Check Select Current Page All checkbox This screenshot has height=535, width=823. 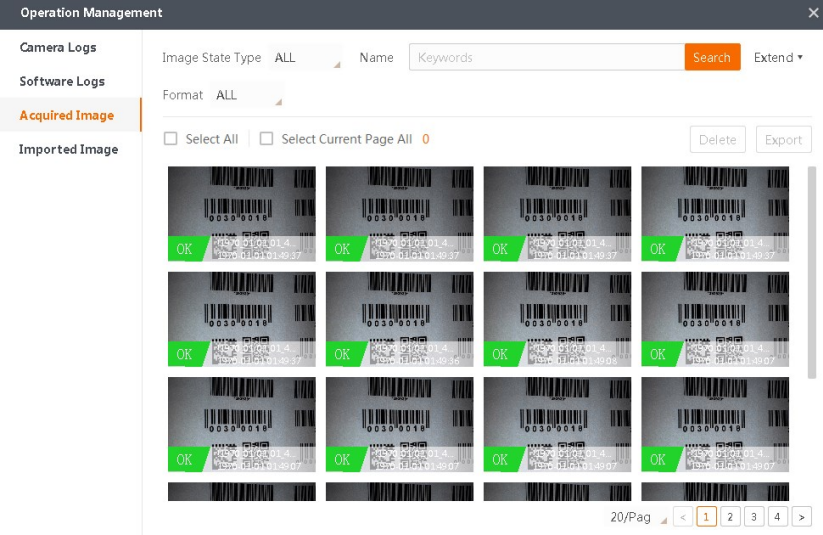pyautogui.click(x=267, y=139)
